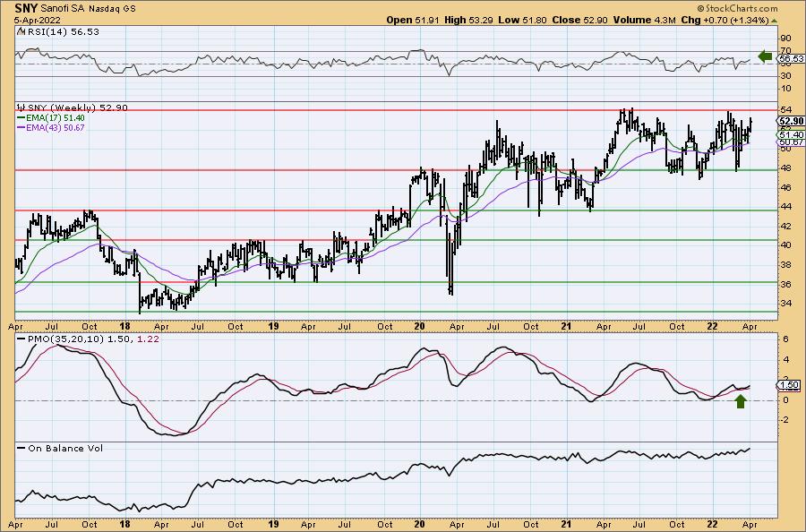The width and height of the screenshot is (806, 532).
Task: Click the Chg +0.70 (+1.34%) value
Action: (725, 20)
